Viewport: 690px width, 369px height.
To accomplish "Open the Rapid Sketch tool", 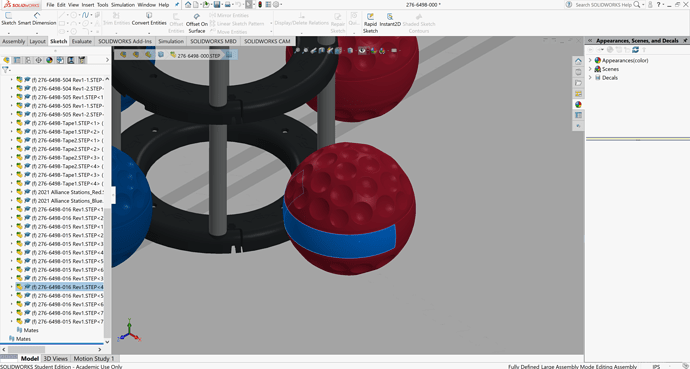I will pos(370,23).
